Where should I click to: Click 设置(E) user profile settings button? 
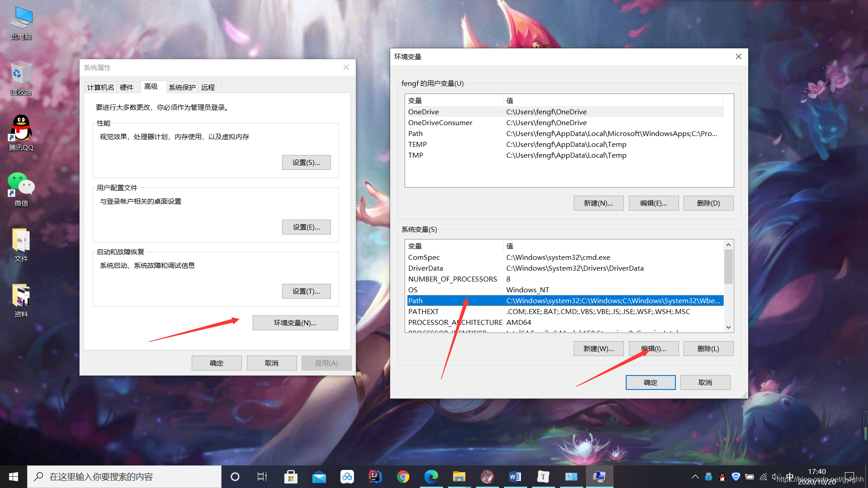pyautogui.click(x=306, y=227)
